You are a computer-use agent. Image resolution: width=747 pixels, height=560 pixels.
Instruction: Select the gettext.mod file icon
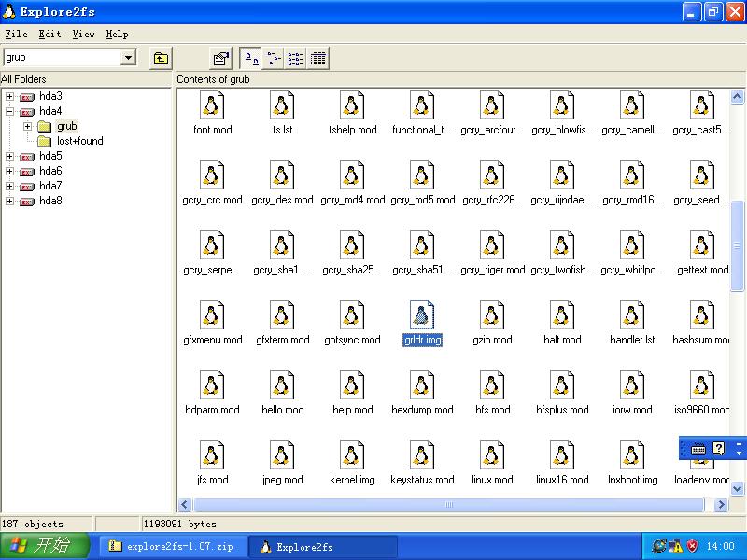coord(702,245)
